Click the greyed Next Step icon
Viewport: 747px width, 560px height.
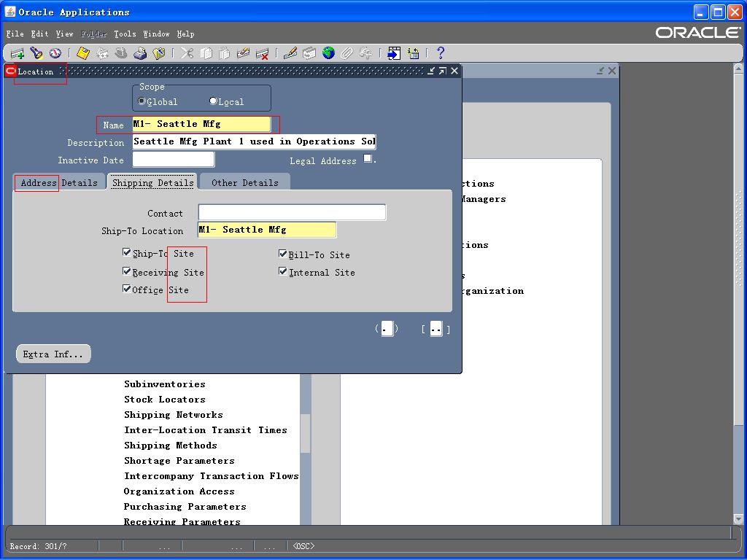(x=102, y=52)
